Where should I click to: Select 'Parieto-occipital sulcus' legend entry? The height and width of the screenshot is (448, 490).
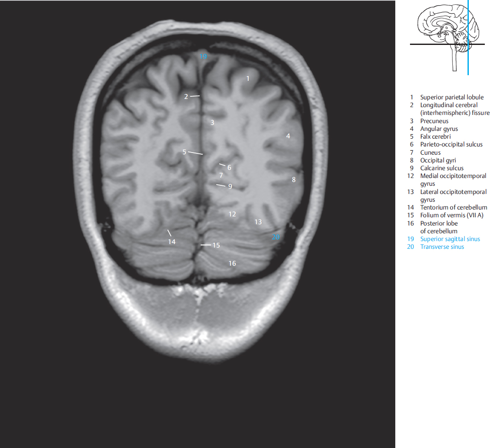tap(451, 144)
